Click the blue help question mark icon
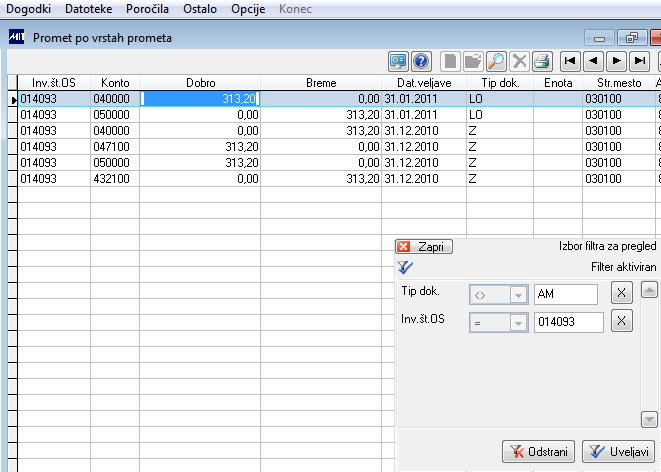 [421, 62]
